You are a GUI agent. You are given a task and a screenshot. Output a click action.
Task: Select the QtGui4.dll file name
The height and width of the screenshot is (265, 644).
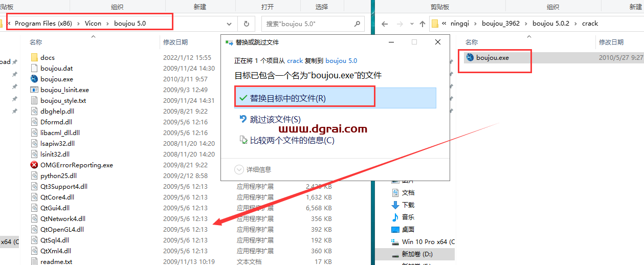coord(55,208)
